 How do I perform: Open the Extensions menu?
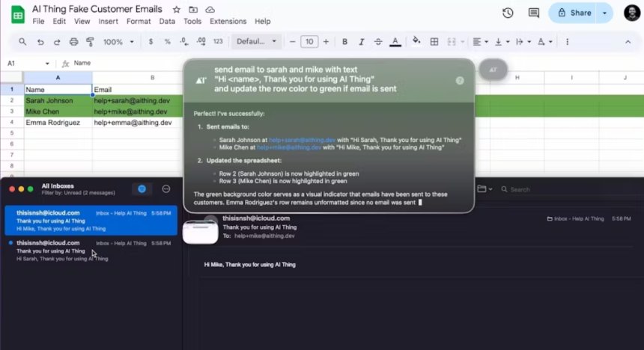[x=228, y=21]
